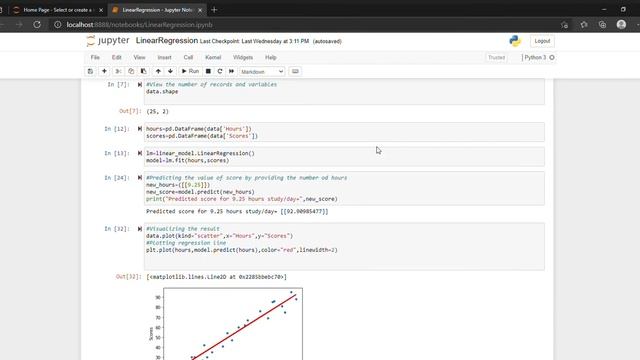Insert a cell below with the plus icon
This screenshot has height=360, width=640.
[x=104, y=71]
